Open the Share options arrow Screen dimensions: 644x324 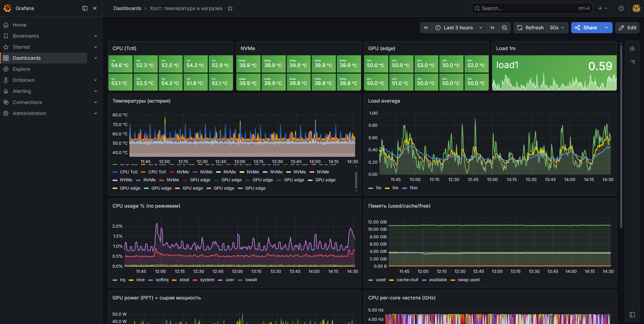(x=606, y=28)
